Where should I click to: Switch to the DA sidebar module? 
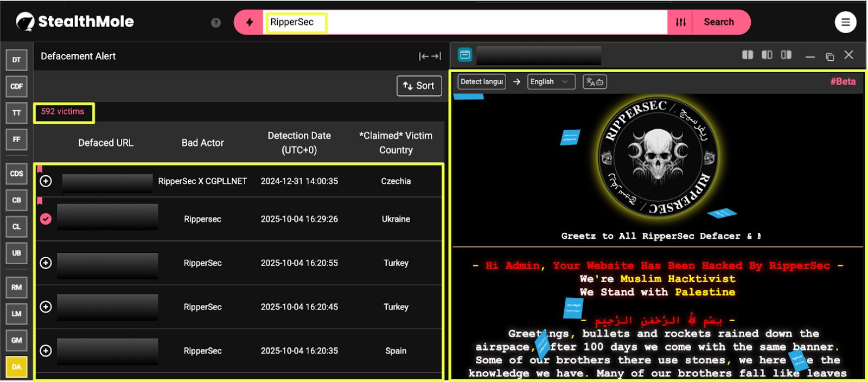click(16, 367)
